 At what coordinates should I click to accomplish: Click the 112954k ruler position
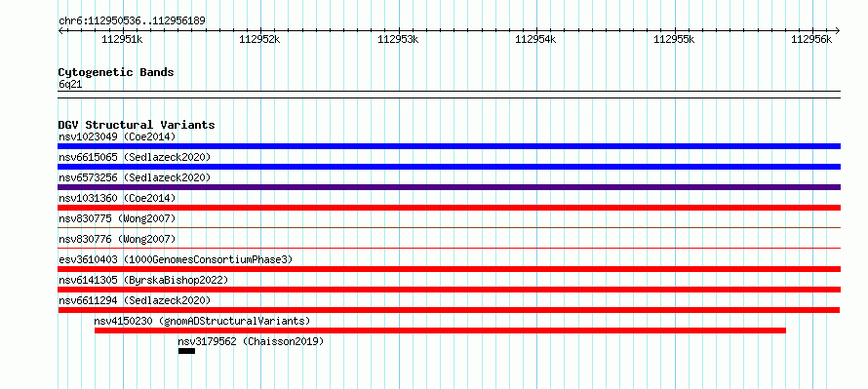point(535,40)
